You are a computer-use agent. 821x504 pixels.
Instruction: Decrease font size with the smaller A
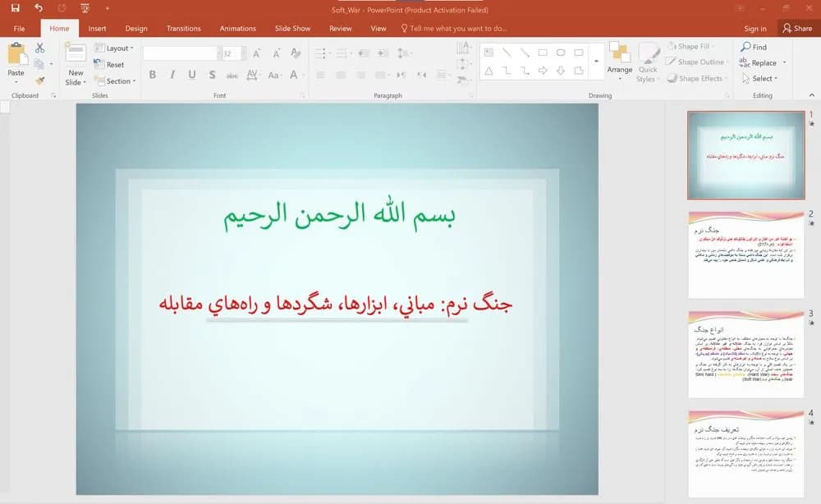(x=276, y=53)
